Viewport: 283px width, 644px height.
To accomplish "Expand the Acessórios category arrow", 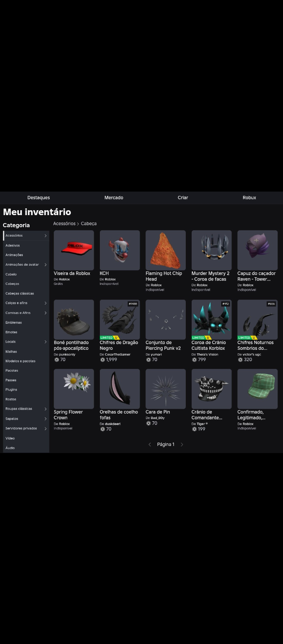I will [x=45, y=236].
